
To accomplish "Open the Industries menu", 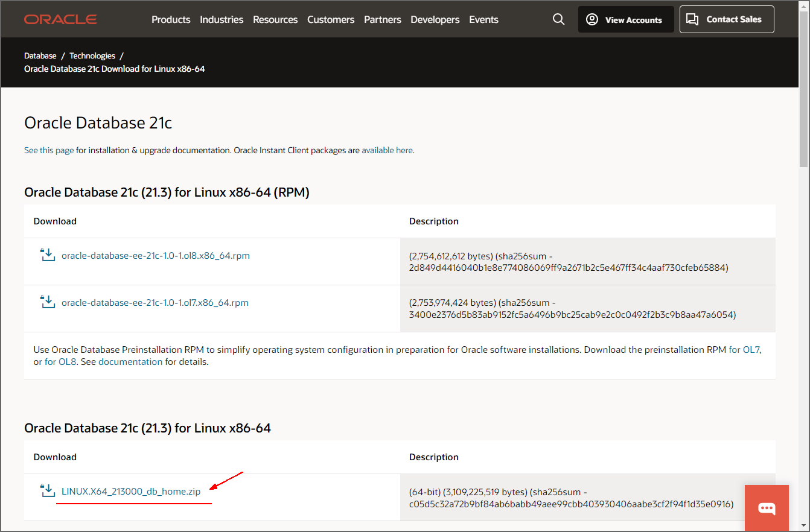I will (222, 19).
